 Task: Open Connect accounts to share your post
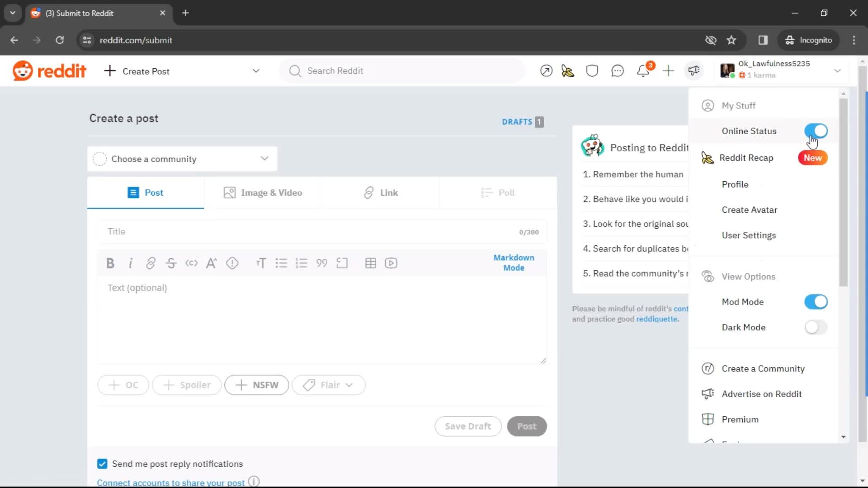[170, 482]
